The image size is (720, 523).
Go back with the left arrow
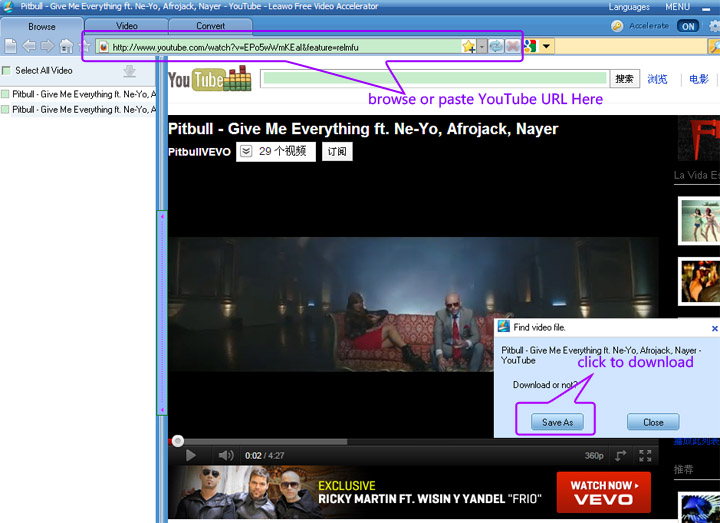(29, 46)
